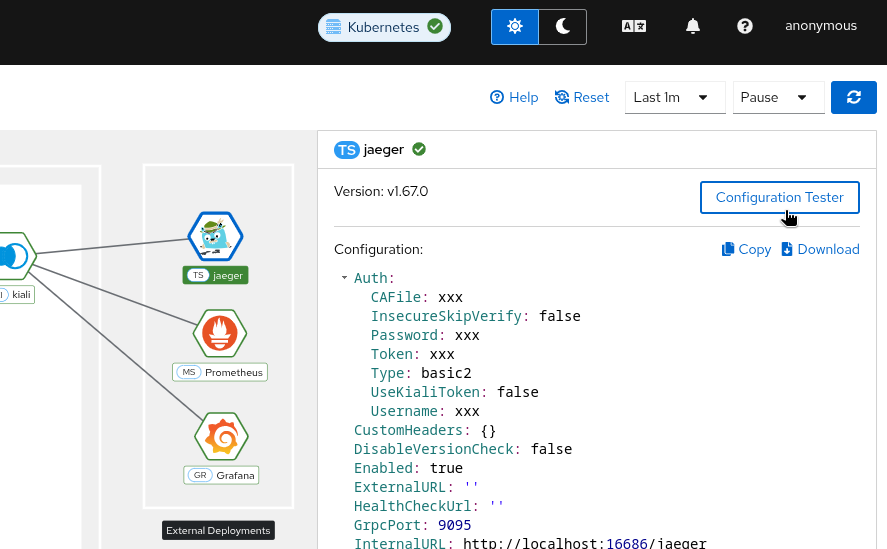Screen dimensions: 887x549
Task: Switch to light theme
Action: point(515,27)
